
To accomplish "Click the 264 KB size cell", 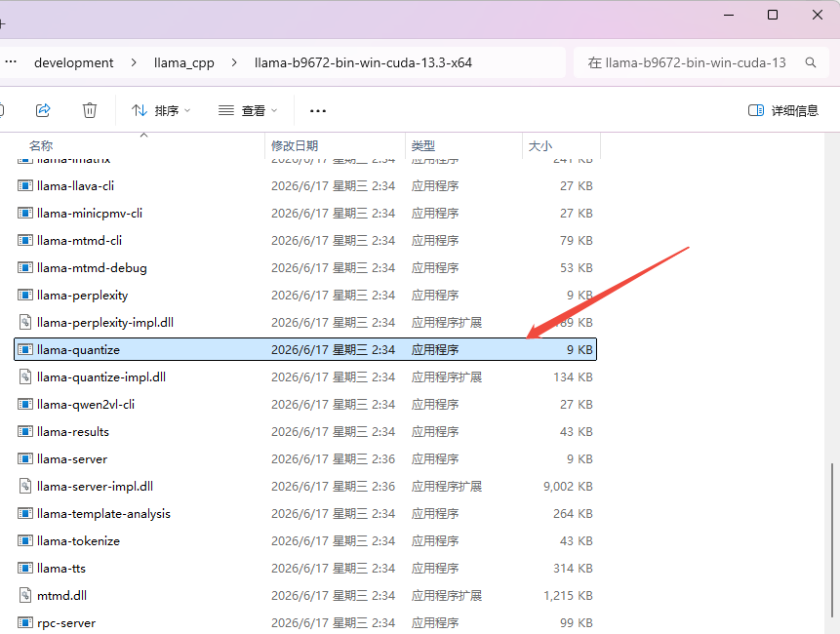I will click(x=574, y=513).
